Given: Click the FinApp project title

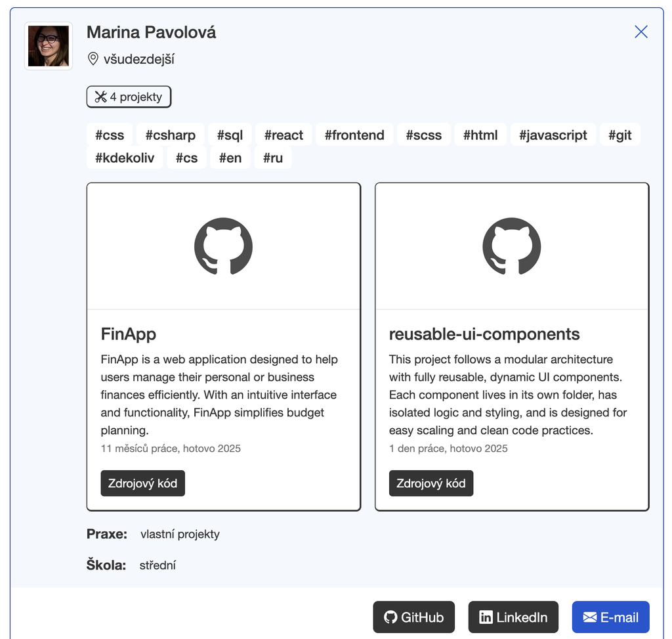Looking at the screenshot, I should (x=129, y=334).
